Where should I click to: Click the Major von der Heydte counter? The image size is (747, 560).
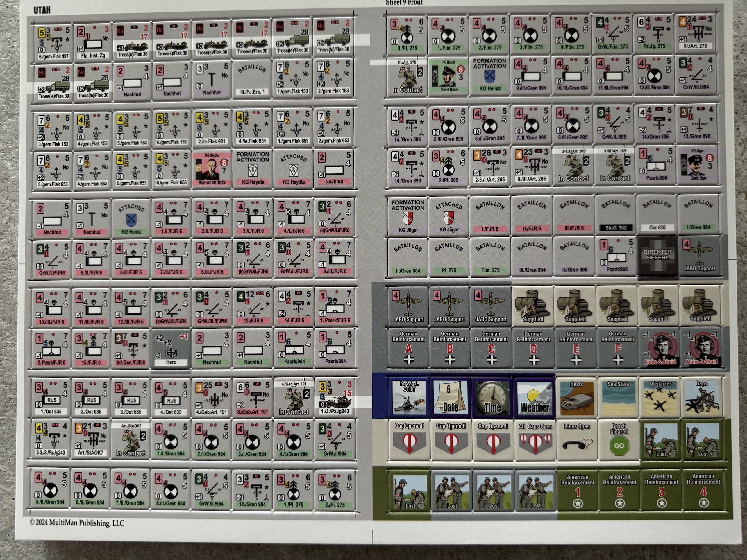(x=212, y=169)
